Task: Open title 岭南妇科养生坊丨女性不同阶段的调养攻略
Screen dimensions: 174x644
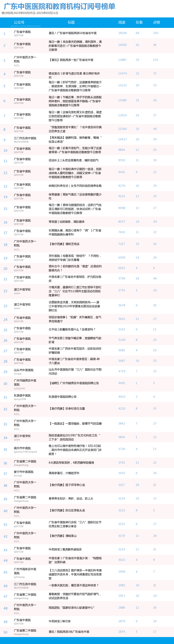Action: point(75,186)
